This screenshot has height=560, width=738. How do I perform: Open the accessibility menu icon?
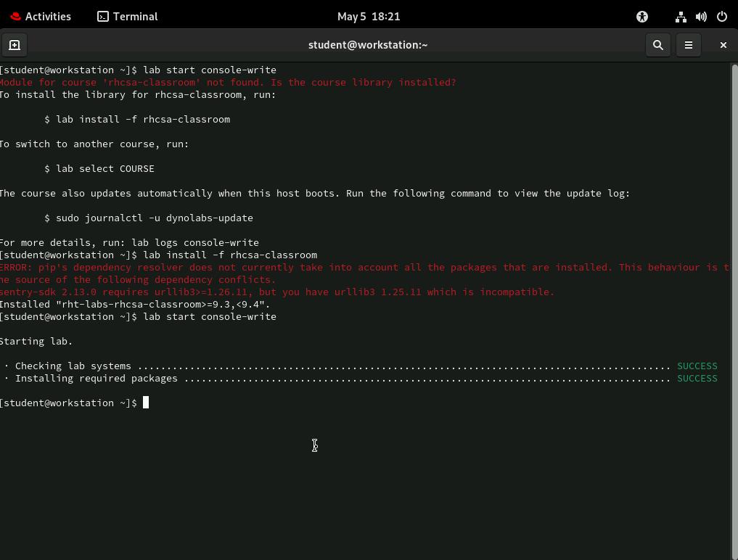point(642,17)
